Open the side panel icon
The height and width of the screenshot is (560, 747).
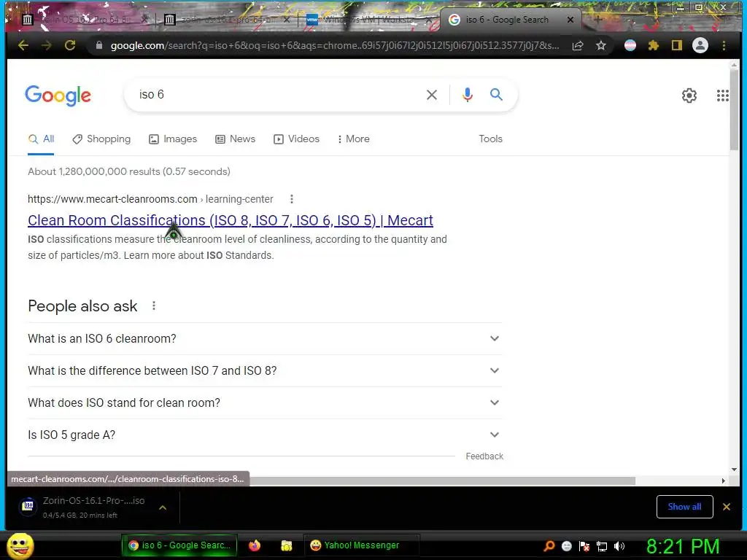tap(676, 45)
